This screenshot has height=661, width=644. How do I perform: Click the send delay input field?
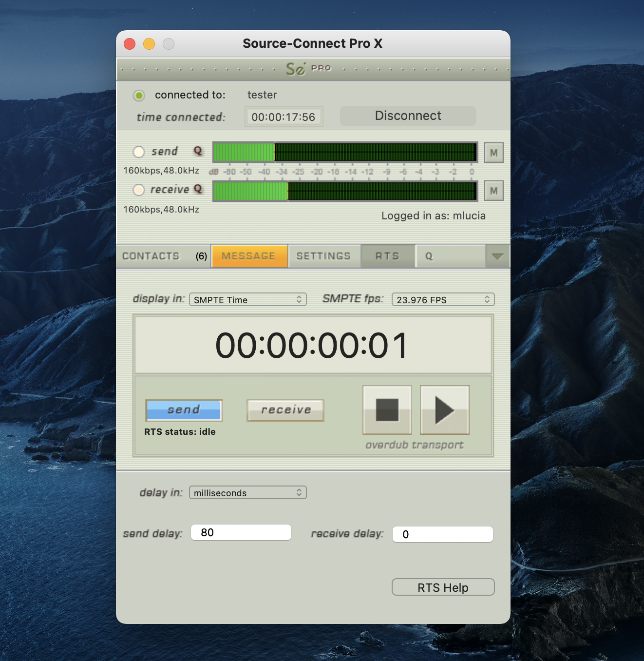pos(241,532)
